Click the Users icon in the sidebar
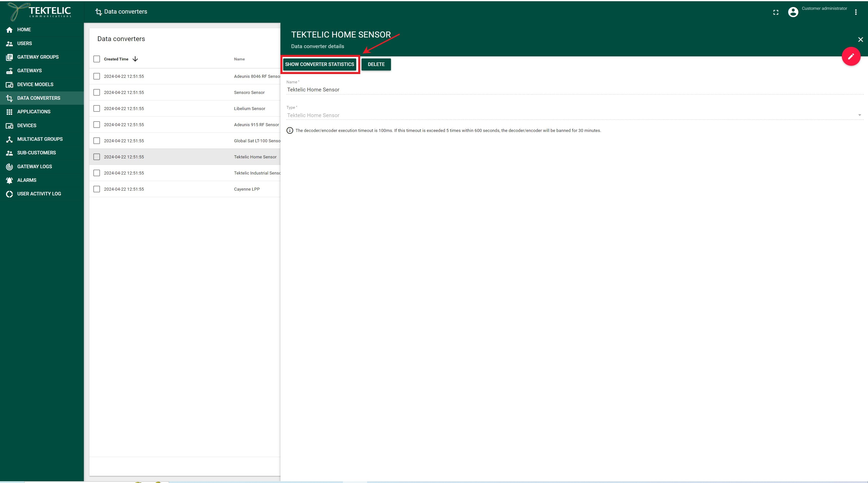Image resolution: width=868 pixels, height=483 pixels. 9,44
